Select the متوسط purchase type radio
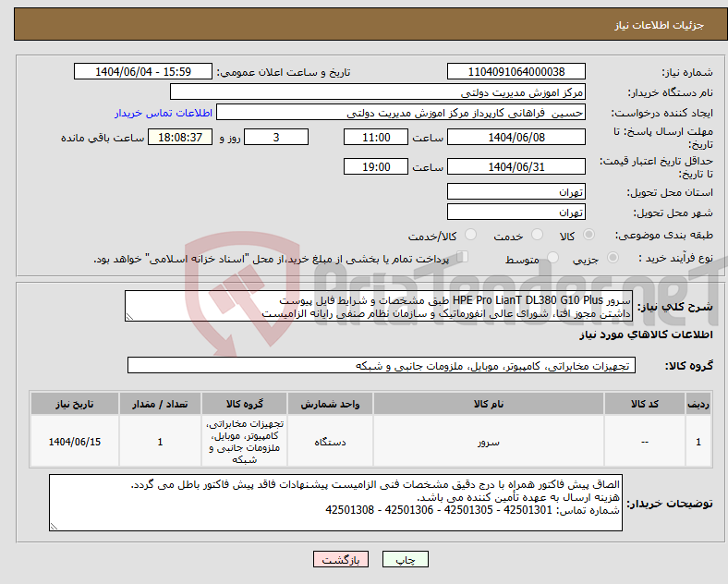728x584 pixels. click(x=552, y=258)
